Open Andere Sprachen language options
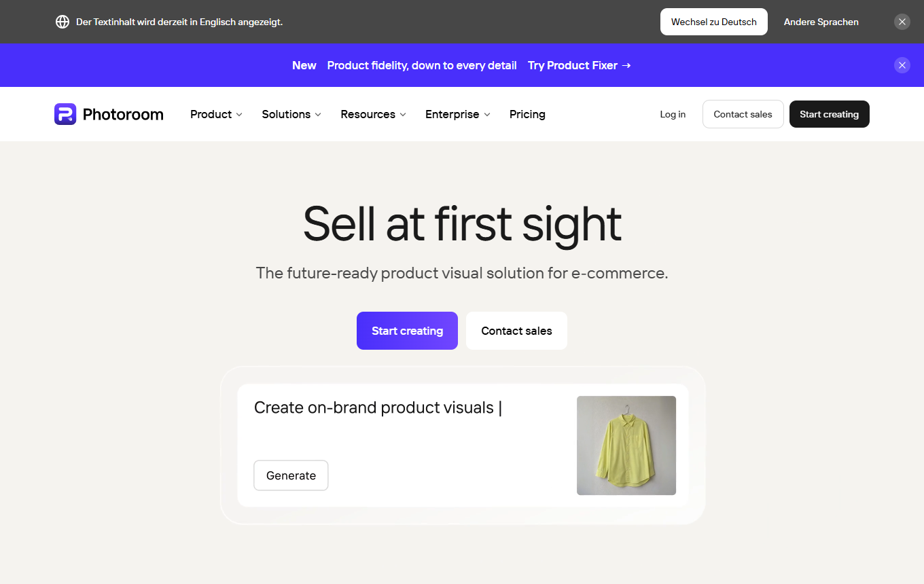This screenshot has width=924, height=584. coord(821,22)
